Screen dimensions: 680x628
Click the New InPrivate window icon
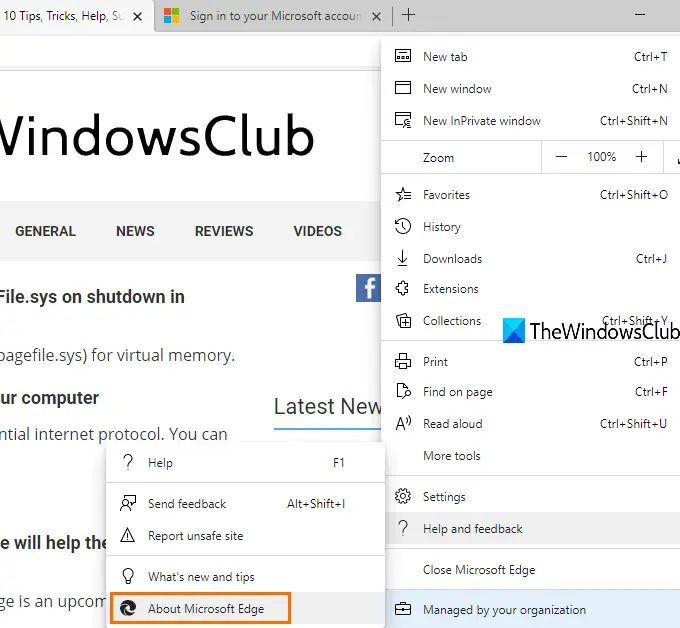(x=403, y=120)
